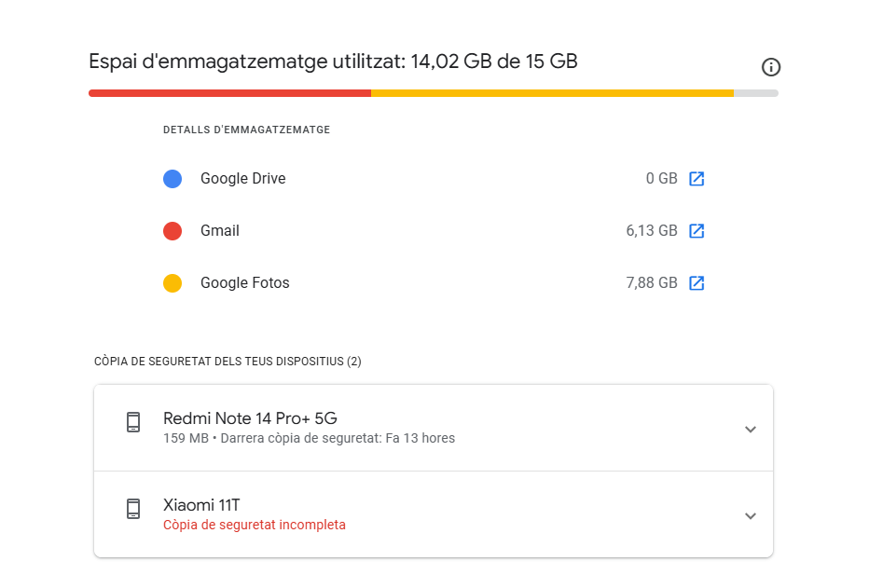Select the Xiaomi 11T device name
869x588 pixels.
point(201,505)
